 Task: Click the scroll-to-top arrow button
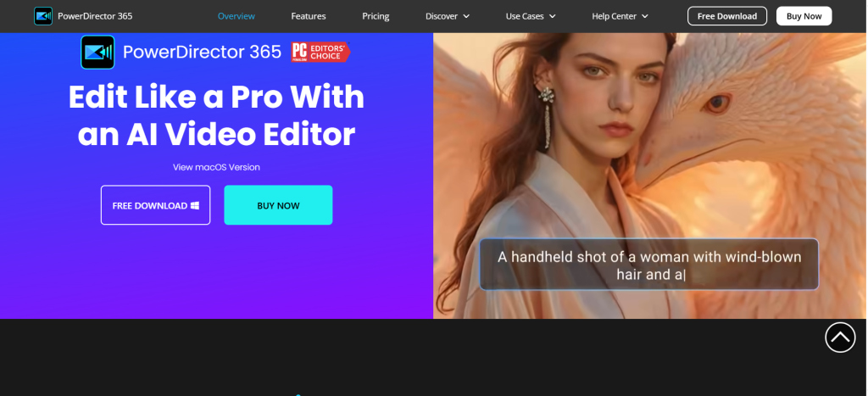840,337
